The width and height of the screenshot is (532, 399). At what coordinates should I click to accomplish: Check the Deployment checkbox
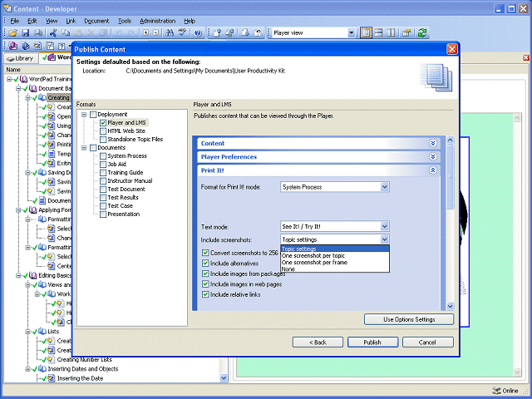tap(93, 115)
